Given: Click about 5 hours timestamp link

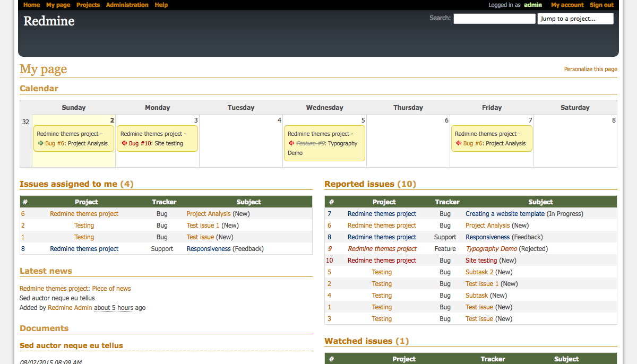Looking at the screenshot, I should [114, 308].
